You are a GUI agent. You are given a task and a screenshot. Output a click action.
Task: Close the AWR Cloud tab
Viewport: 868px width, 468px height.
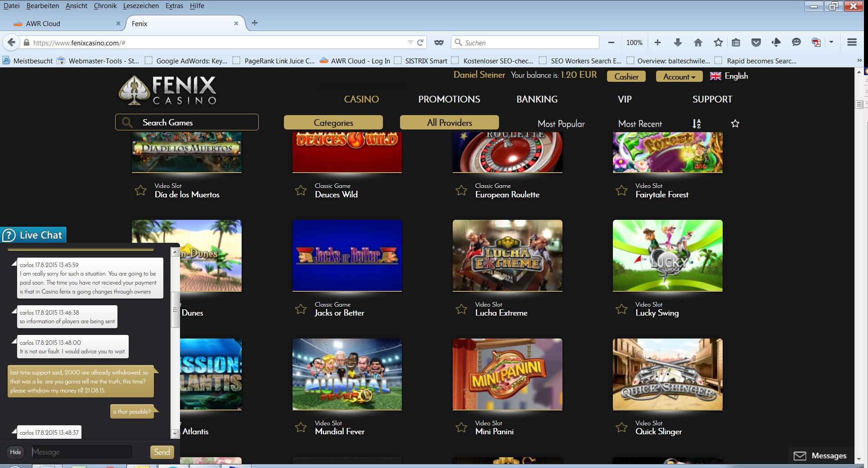coord(118,23)
